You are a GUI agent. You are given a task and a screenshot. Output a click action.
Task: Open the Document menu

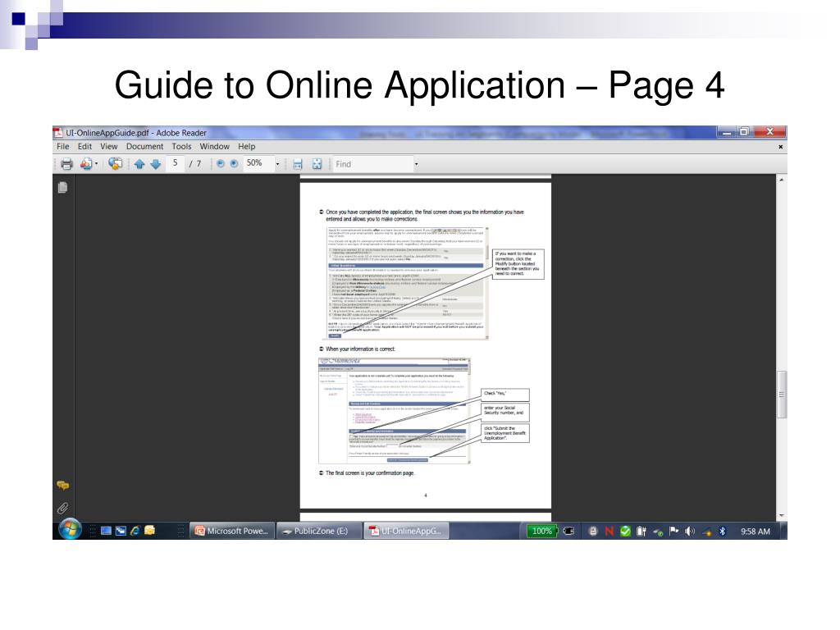pyautogui.click(x=144, y=146)
